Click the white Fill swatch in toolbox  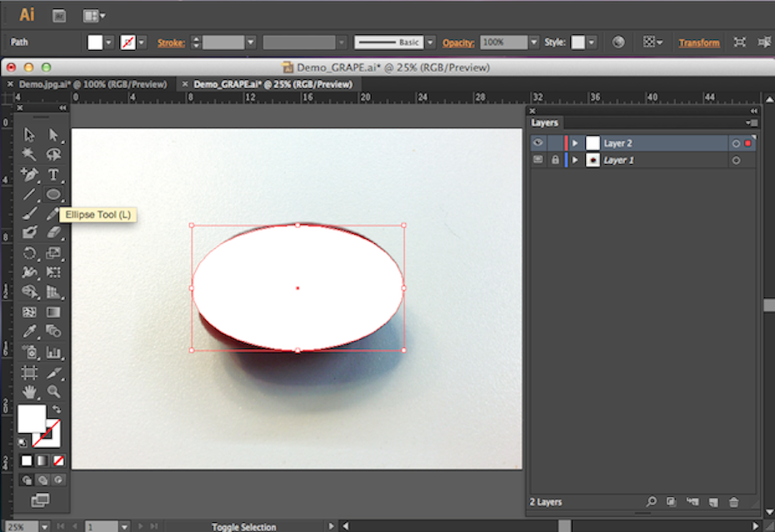pos(31,418)
